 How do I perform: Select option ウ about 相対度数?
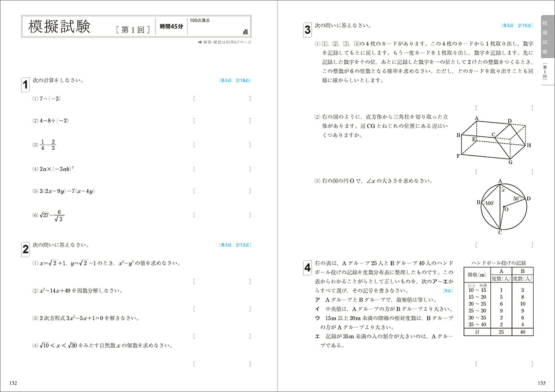384,322
